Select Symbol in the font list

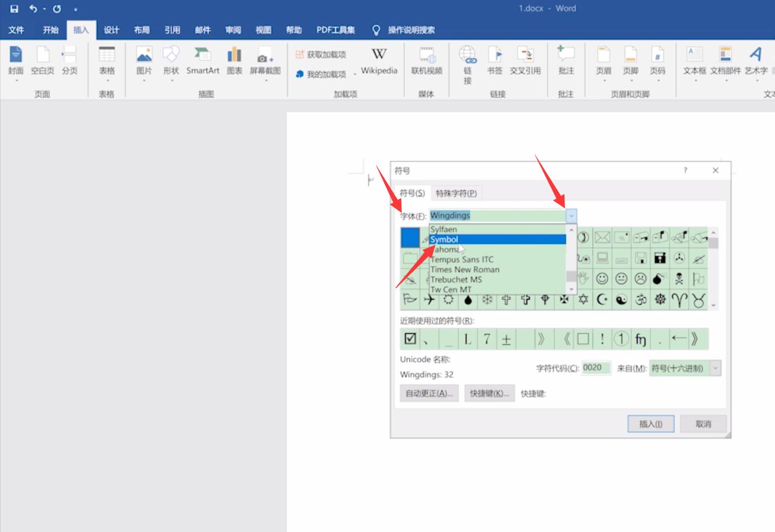[497, 240]
